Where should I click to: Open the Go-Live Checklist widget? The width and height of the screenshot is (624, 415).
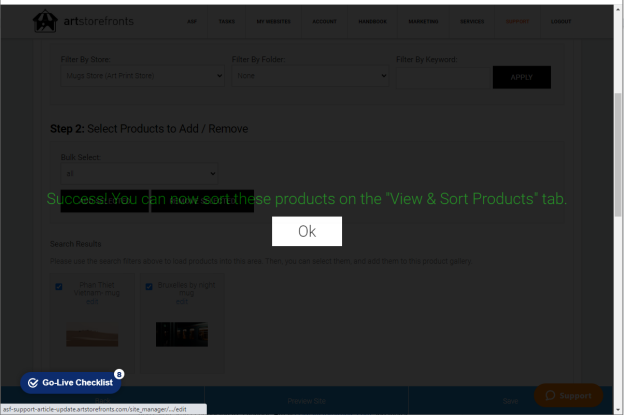coord(71,383)
